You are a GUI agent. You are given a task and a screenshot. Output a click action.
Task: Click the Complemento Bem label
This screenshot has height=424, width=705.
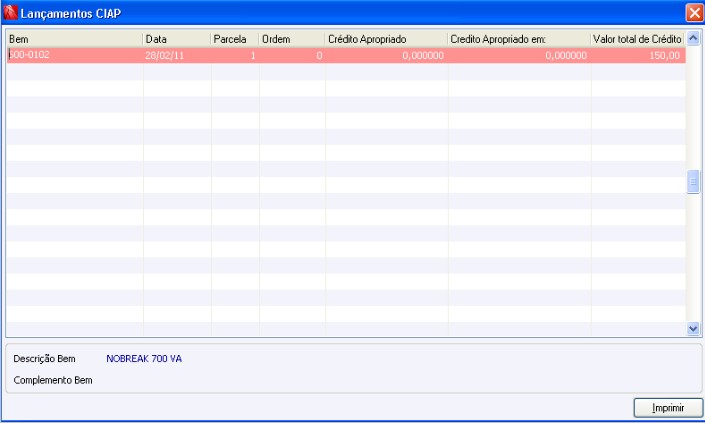pyautogui.click(x=53, y=380)
